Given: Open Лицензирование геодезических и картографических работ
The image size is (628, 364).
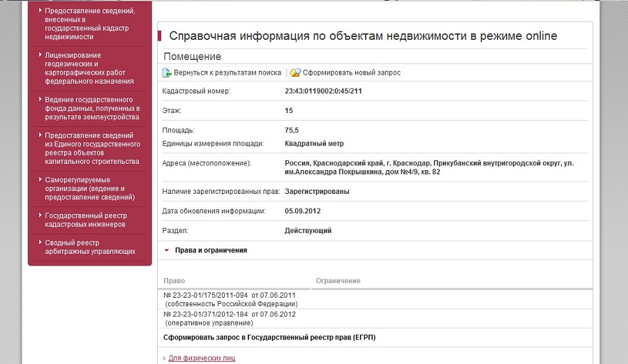Looking at the screenshot, I should pyautogui.click(x=89, y=68).
